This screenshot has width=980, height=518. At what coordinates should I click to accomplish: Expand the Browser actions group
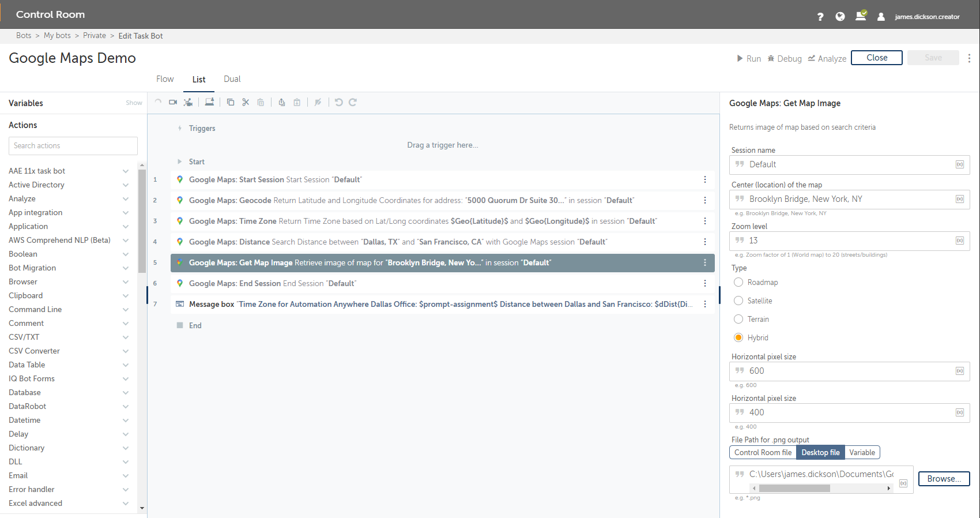tap(126, 282)
